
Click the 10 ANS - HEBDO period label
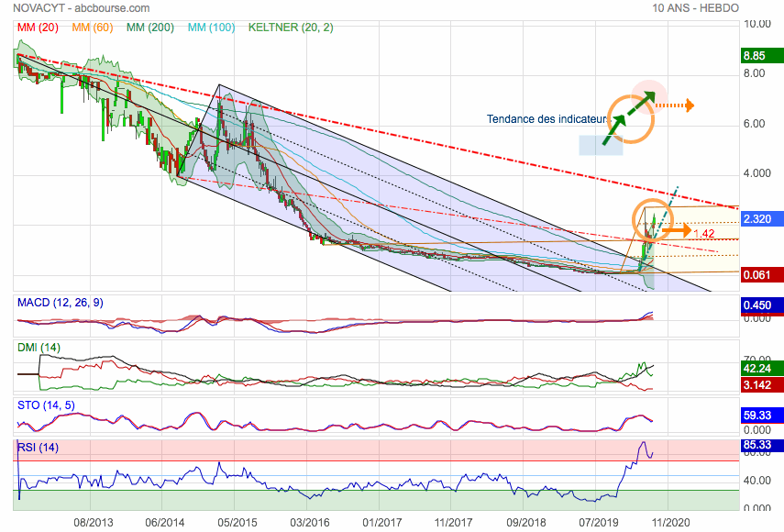pos(695,8)
